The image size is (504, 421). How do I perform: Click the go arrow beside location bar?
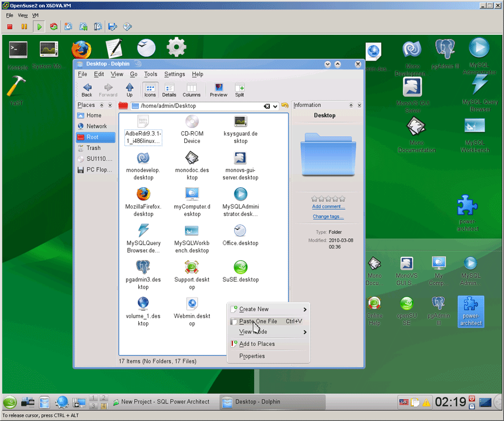tap(285, 105)
